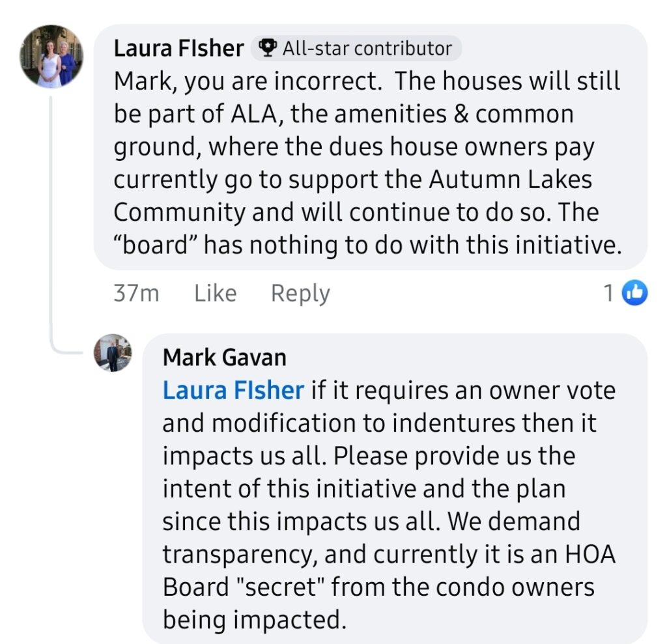Click the 37m comment timestamp
This screenshot has height=644, width=667.
(x=136, y=294)
